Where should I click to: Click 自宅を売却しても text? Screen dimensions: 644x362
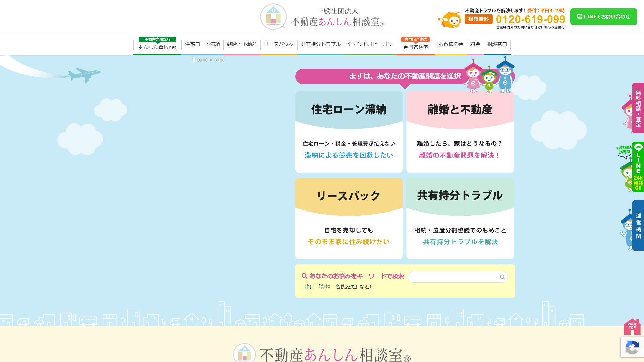tap(349, 230)
